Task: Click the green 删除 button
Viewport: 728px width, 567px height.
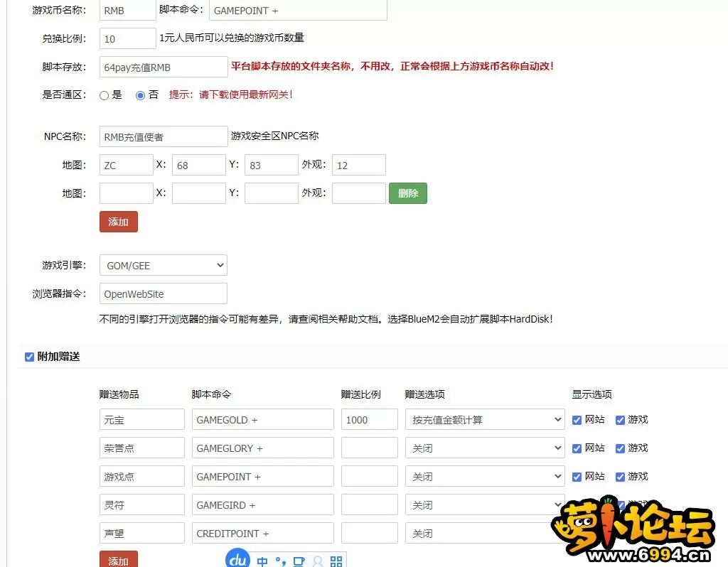Action: coord(407,193)
